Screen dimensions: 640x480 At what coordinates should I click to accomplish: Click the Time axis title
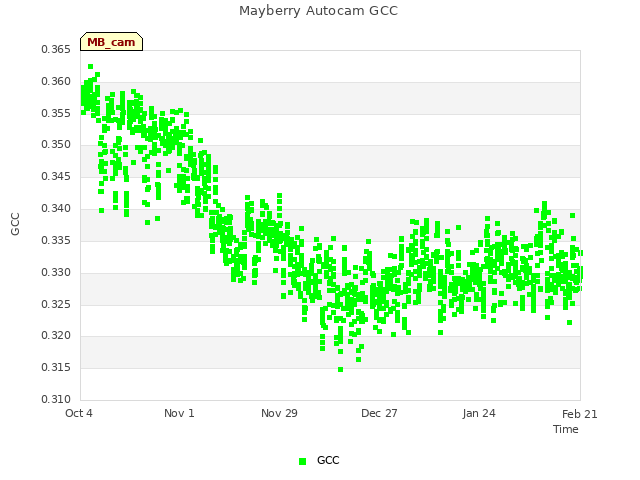566,429
